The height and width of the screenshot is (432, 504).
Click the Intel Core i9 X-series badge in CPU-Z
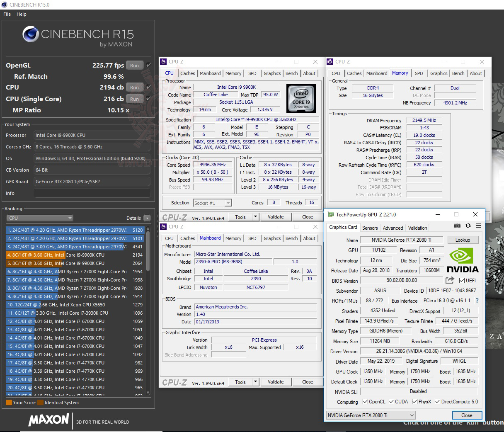point(301,98)
